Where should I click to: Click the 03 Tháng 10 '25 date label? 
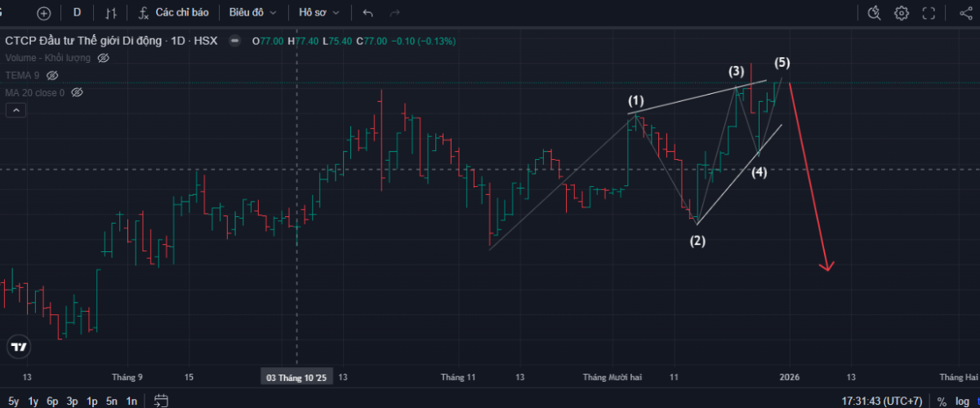click(296, 377)
